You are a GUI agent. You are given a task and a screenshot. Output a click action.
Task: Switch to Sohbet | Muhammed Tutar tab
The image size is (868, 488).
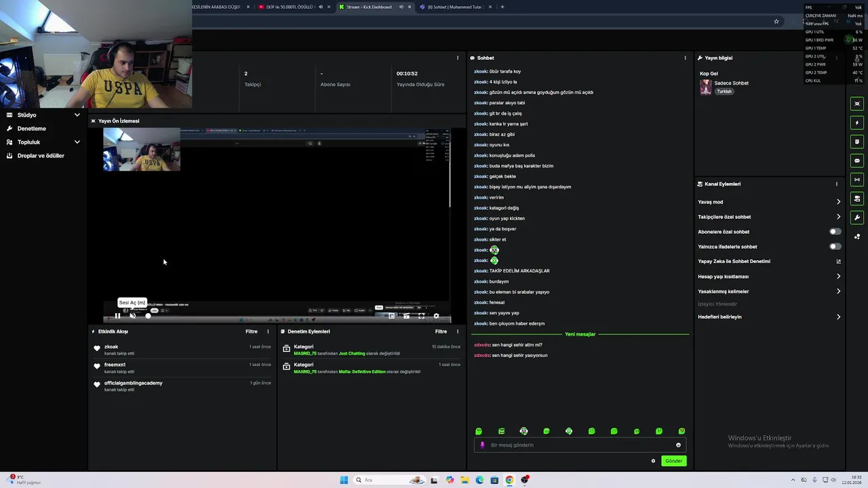pyautogui.click(x=454, y=7)
